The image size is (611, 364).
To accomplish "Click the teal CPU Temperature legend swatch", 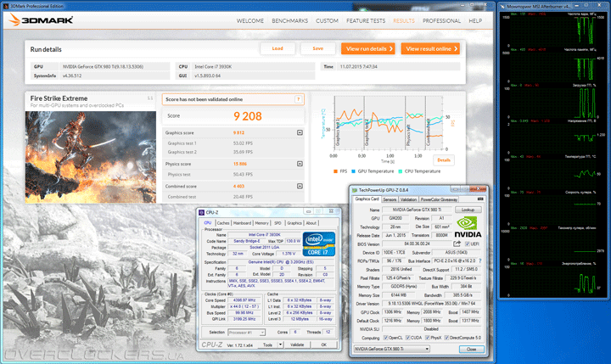I will click(401, 171).
